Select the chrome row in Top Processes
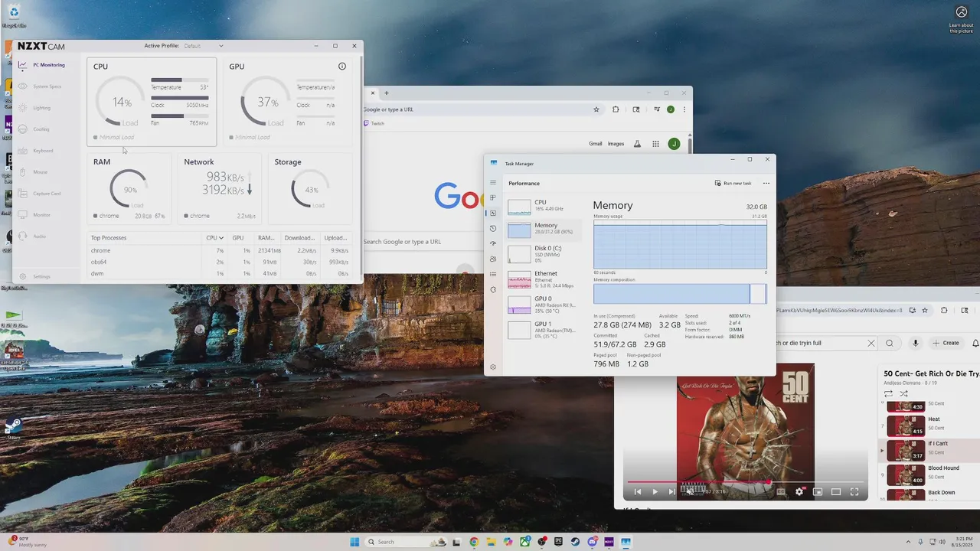This screenshot has width=980, height=551. pyautogui.click(x=220, y=250)
